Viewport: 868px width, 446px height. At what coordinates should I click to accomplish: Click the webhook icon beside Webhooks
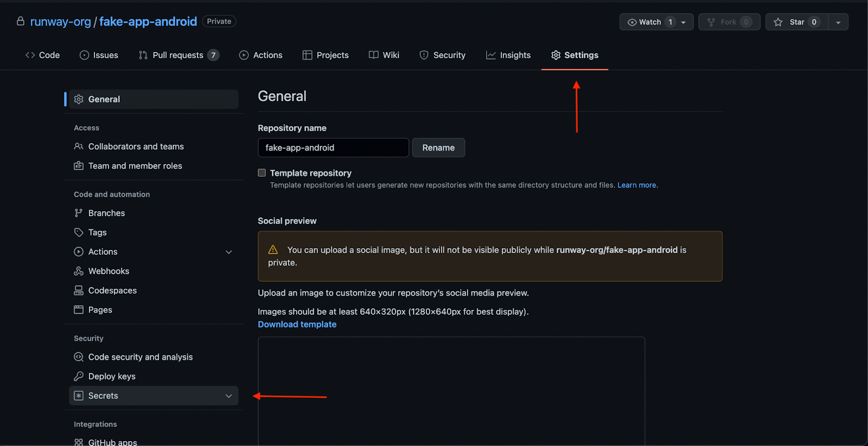tap(79, 271)
